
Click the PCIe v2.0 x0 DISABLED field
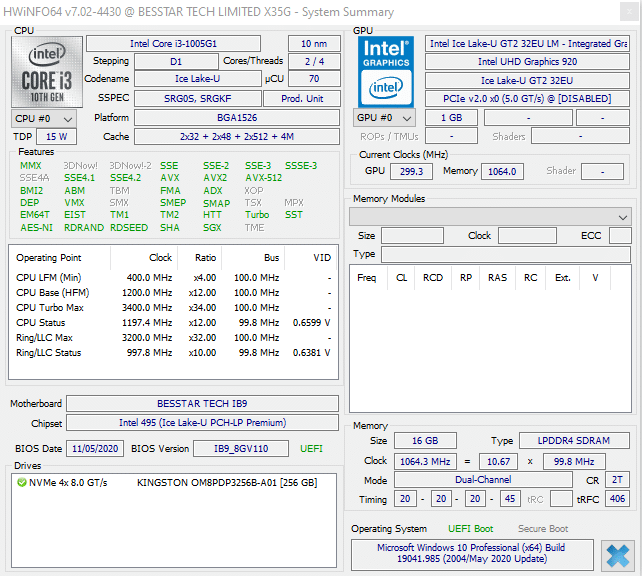point(527,99)
